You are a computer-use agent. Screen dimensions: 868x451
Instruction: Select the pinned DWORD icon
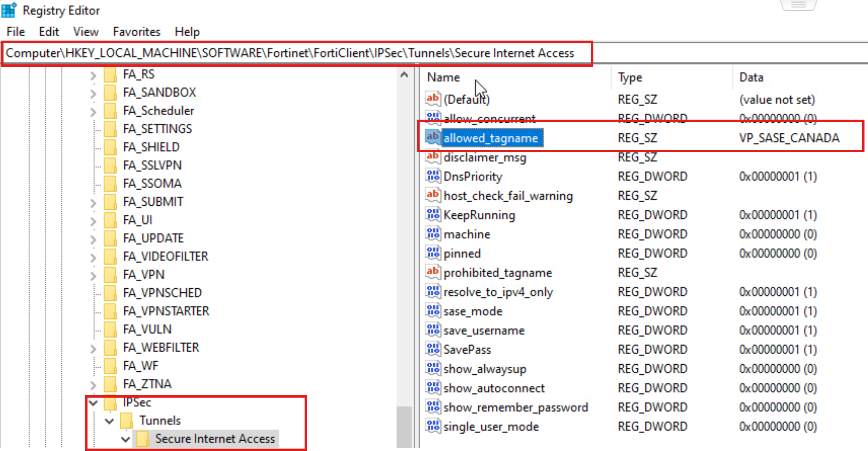click(x=433, y=253)
